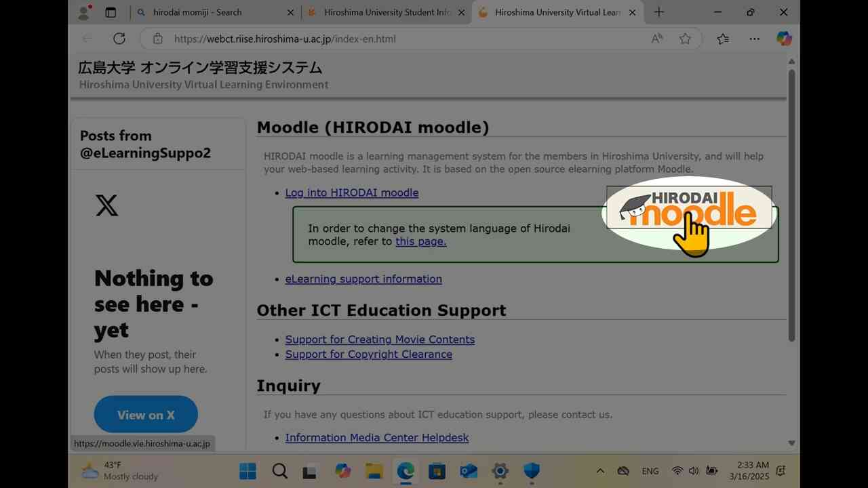Image resolution: width=868 pixels, height=488 pixels.
Task: Open the browser profile icon
Action: pyautogui.click(x=84, y=12)
